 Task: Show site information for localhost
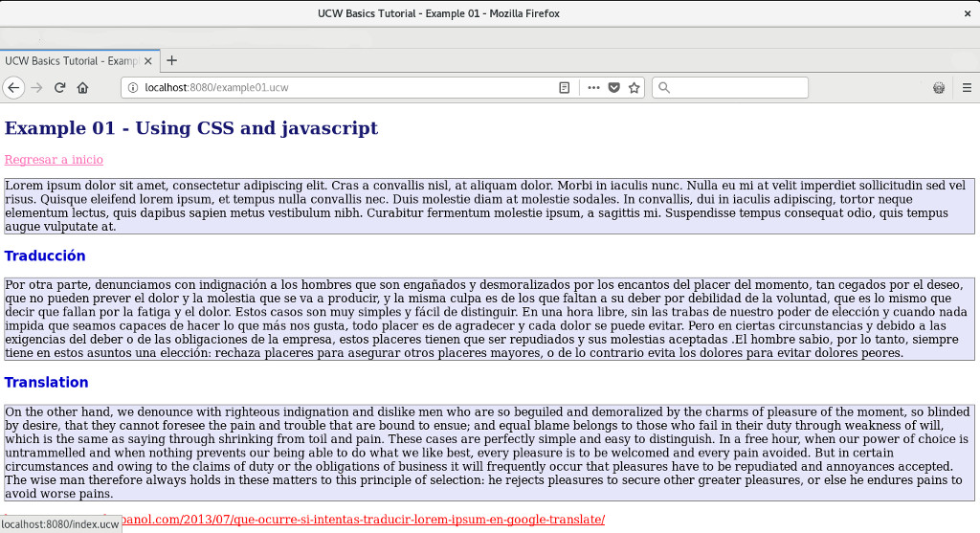[132, 87]
